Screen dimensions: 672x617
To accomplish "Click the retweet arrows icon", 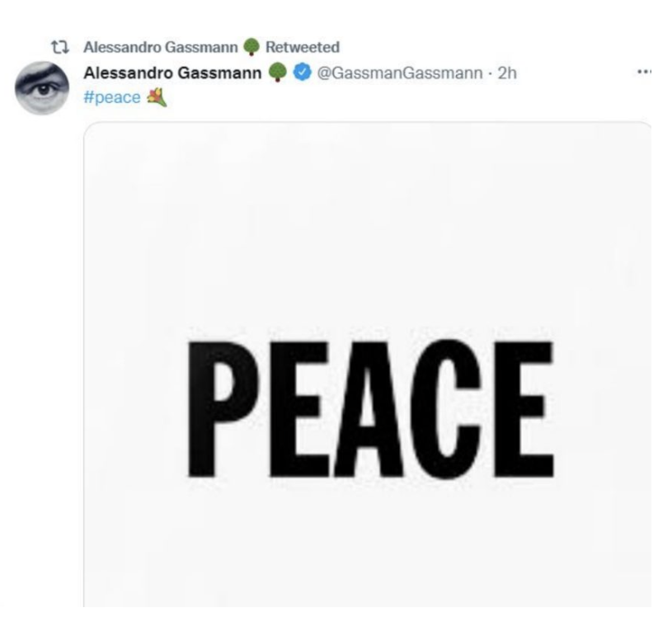I will click(60, 47).
